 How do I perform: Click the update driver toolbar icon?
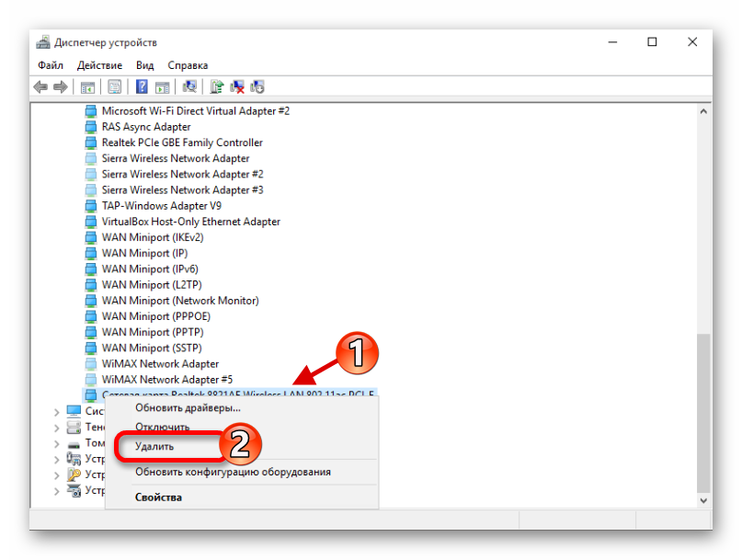pyautogui.click(x=217, y=87)
